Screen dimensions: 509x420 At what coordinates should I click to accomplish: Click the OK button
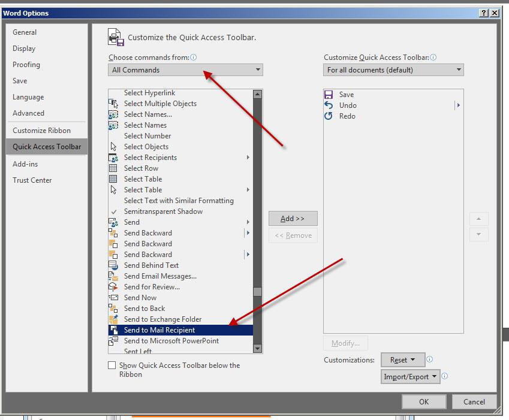tap(424, 402)
